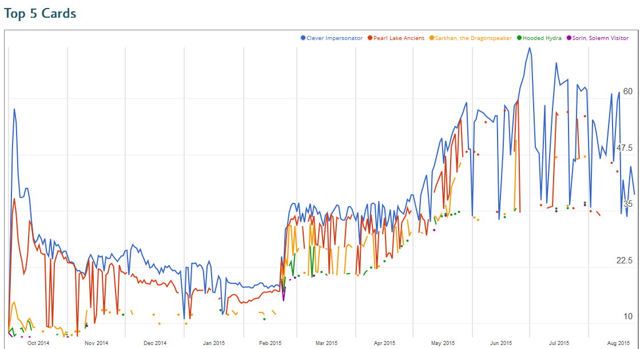644x349 pixels.
Task: Click the orange Sarkhan legend dot
Action: click(432, 38)
